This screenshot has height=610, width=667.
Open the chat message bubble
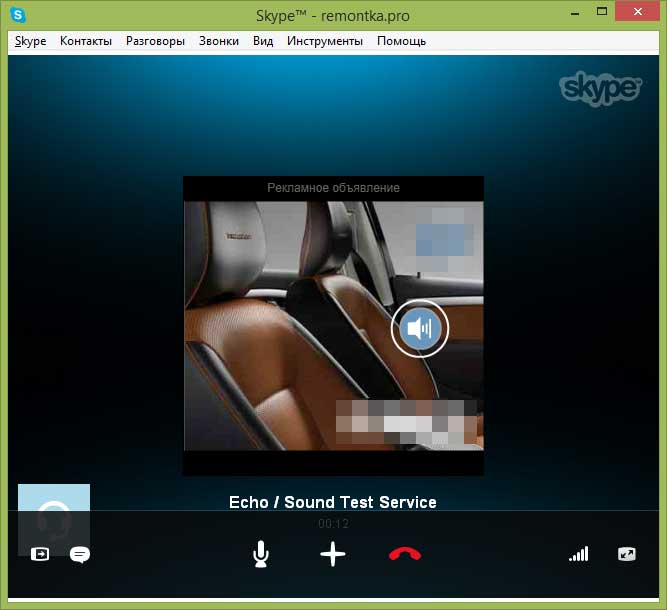pyautogui.click(x=80, y=555)
